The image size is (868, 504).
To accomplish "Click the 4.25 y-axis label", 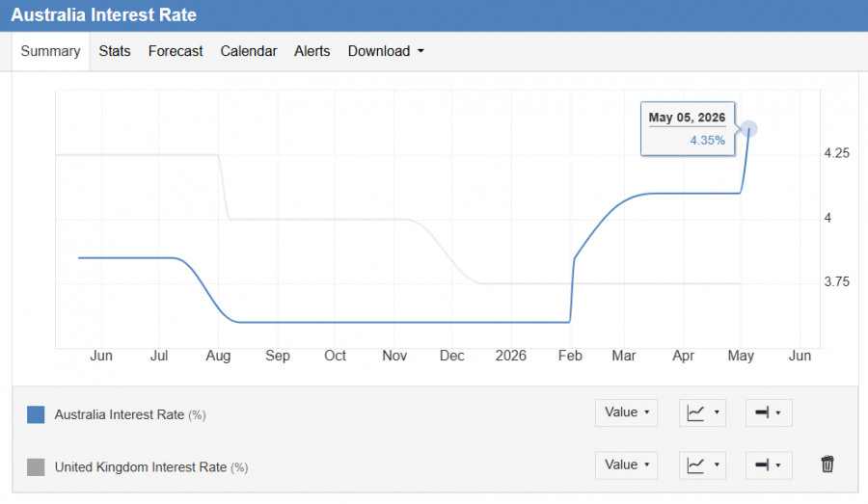I will click(x=836, y=153).
